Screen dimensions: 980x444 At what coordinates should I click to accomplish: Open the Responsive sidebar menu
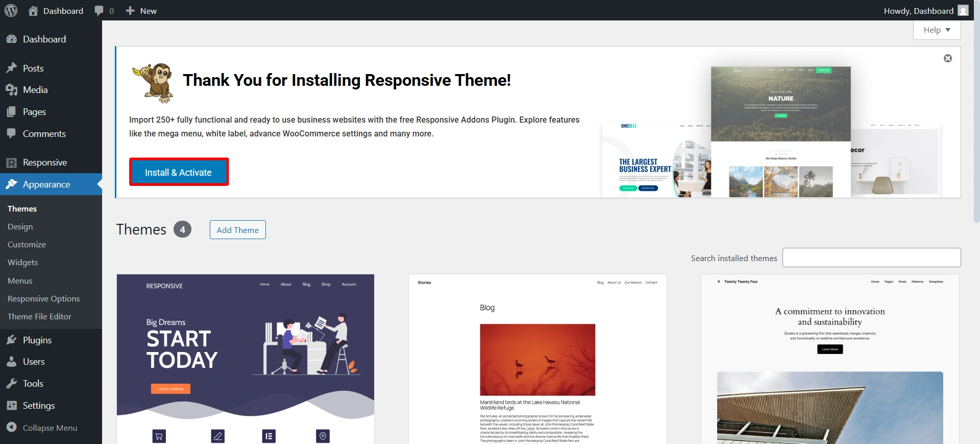pos(51,162)
